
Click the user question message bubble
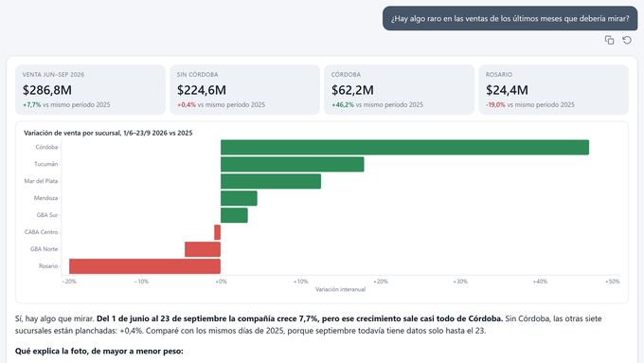pos(510,19)
